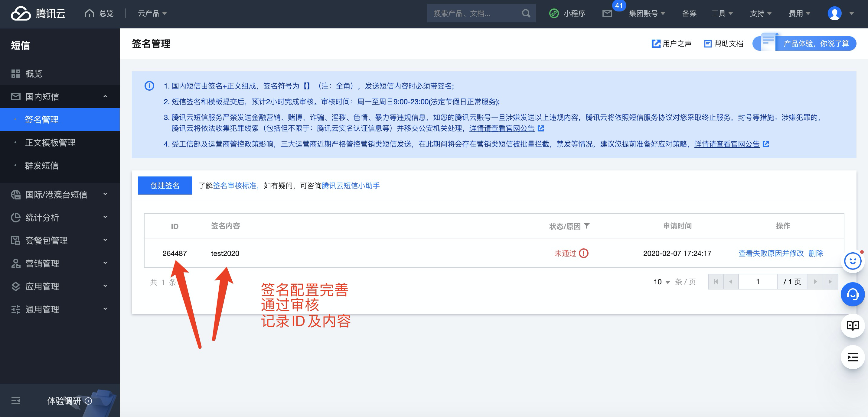Open 群发短信 in the sidebar
Screen dimensions: 868x417
[60, 166]
